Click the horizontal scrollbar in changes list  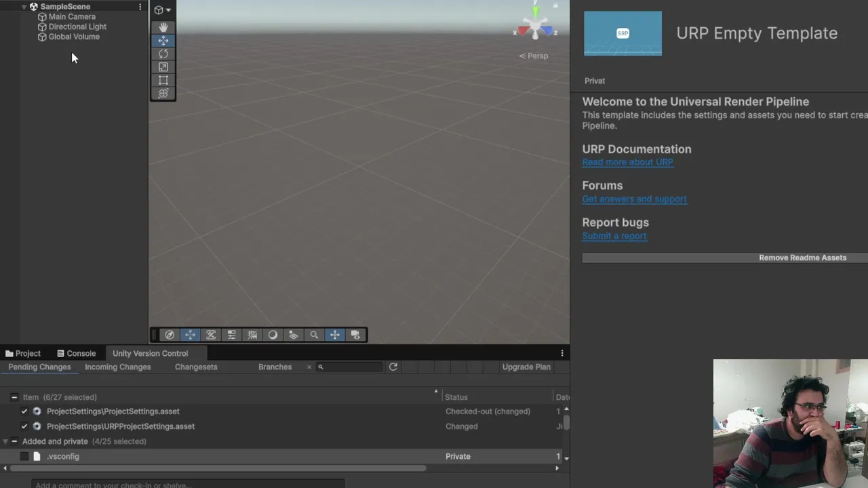click(218, 468)
